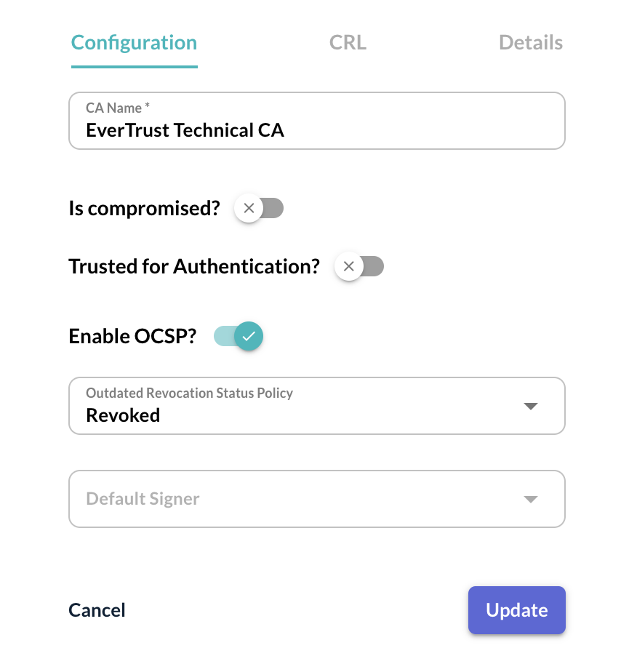The image size is (637, 672).
Task: Click the Trusted for Authentication? label text
Action: coord(194,267)
